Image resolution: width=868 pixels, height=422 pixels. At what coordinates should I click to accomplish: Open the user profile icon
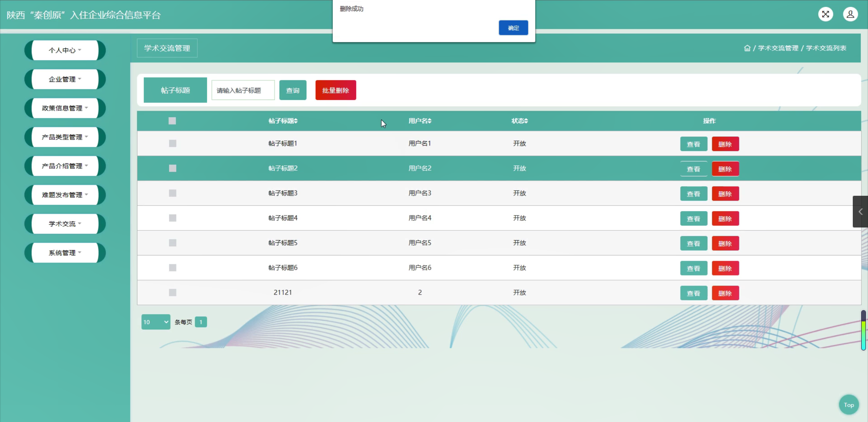tap(850, 14)
